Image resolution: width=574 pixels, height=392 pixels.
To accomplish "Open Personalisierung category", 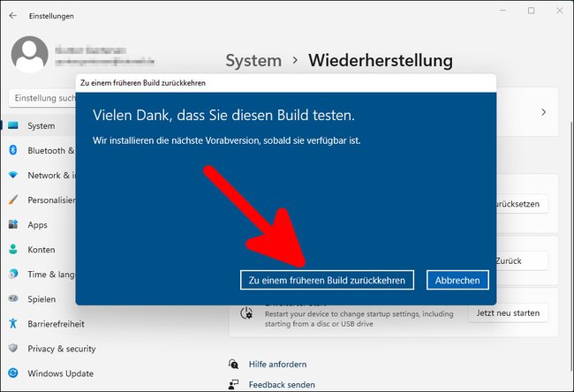I will 40,200.
